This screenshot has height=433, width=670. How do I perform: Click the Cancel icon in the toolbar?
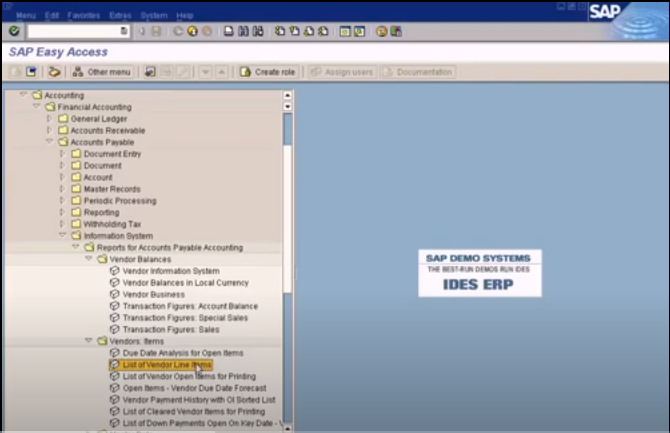coord(207,31)
